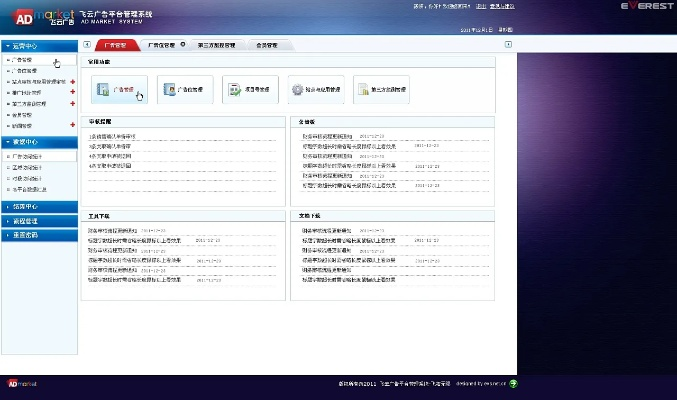The width and height of the screenshot is (677, 400).
Task: Switch to the 第三方投放管理 tab
Action: coord(216,45)
